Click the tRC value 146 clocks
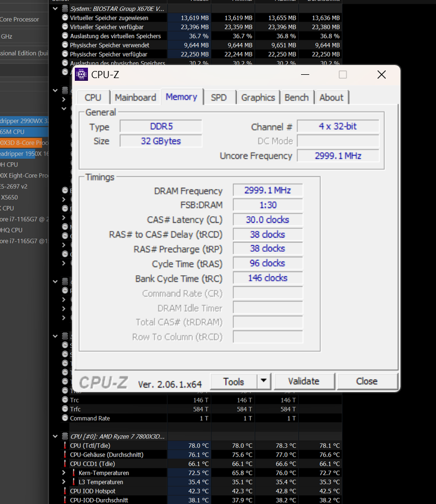Viewport: 436px width, 504px height. coord(268,278)
